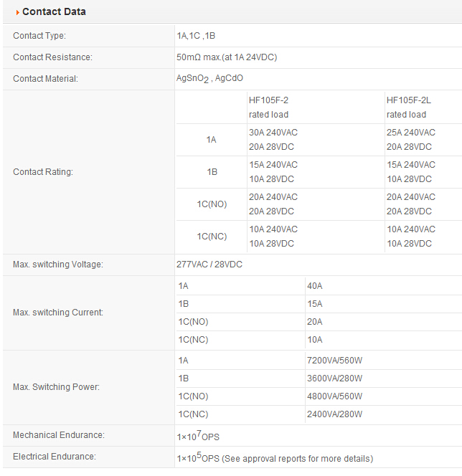Screen dimensions: 462x476
Task: Select the Contact Type label
Action: [x=39, y=36]
